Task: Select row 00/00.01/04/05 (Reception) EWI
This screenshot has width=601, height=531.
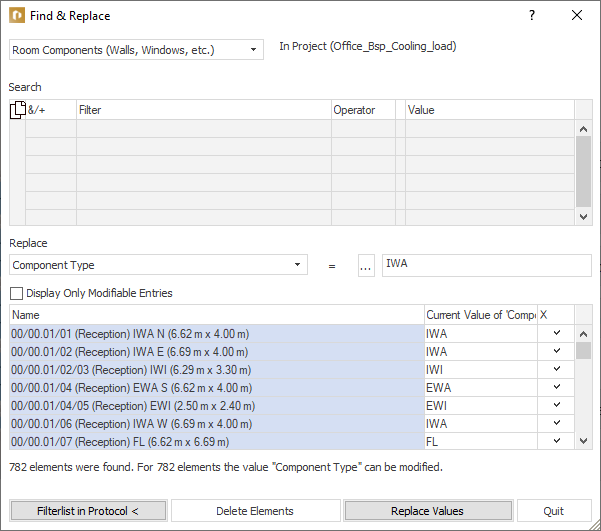Action: [x=217, y=406]
